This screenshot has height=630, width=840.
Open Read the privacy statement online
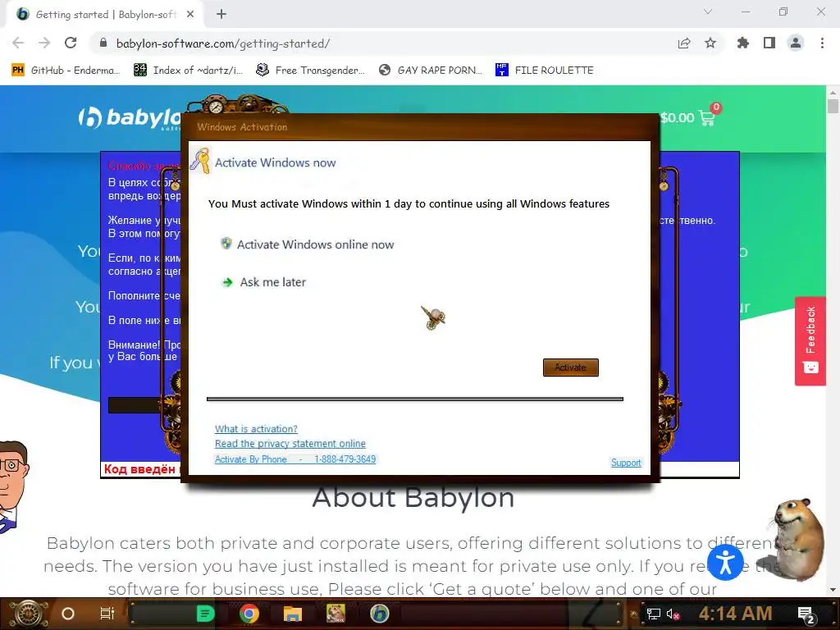pyautogui.click(x=290, y=444)
